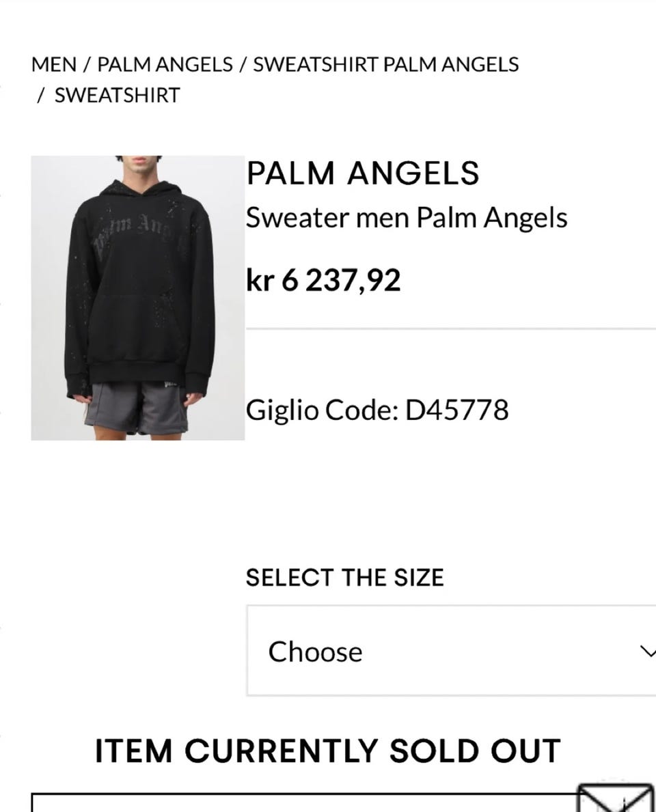This screenshot has width=656, height=812.
Task: Click the envelope notify icon
Action: 616,798
